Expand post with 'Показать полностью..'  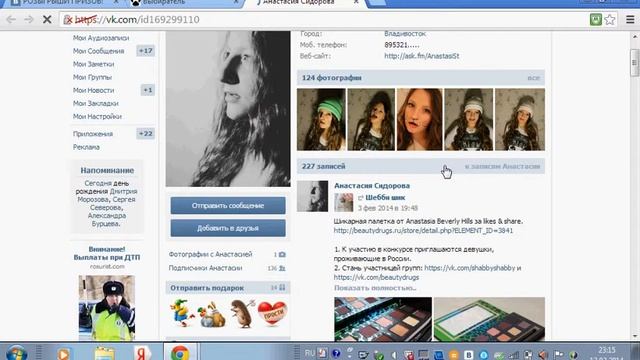[375, 288]
